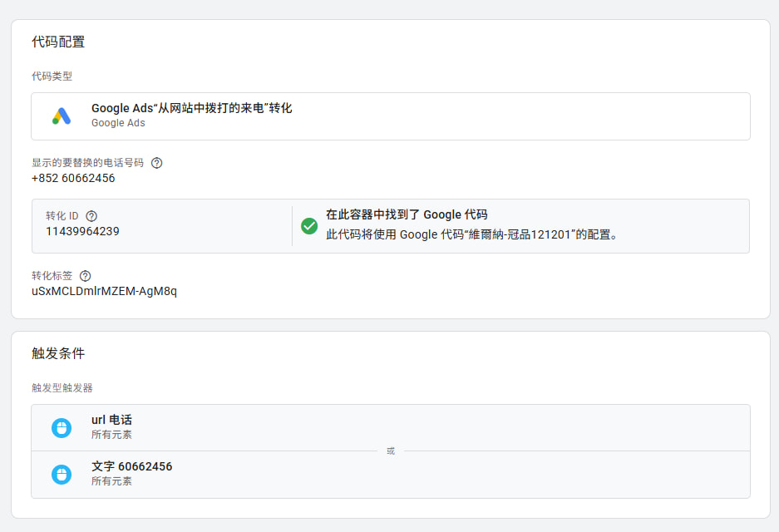Click the 触发条件 section heading
The image size is (779, 532).
click(x=58, y=353)
